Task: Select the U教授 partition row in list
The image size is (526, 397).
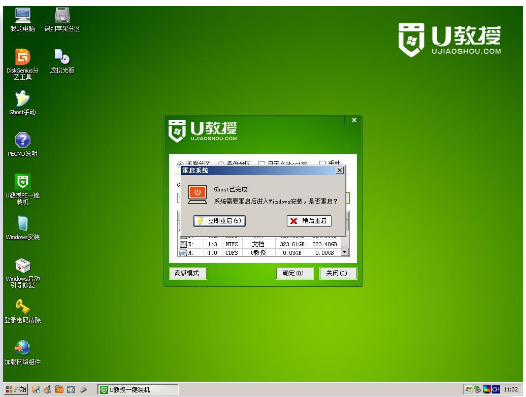Action: point(260,252)
